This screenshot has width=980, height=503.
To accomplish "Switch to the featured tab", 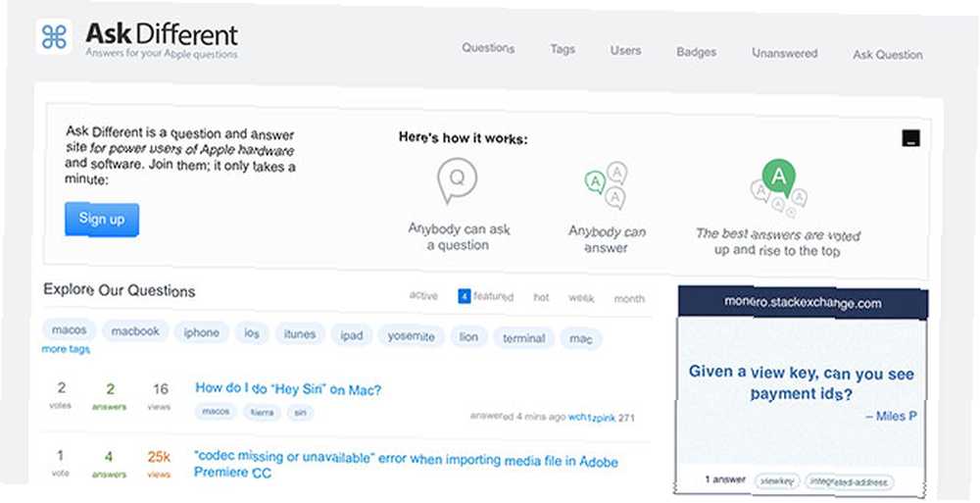I will pyautogui.click(x=493, y=296).
